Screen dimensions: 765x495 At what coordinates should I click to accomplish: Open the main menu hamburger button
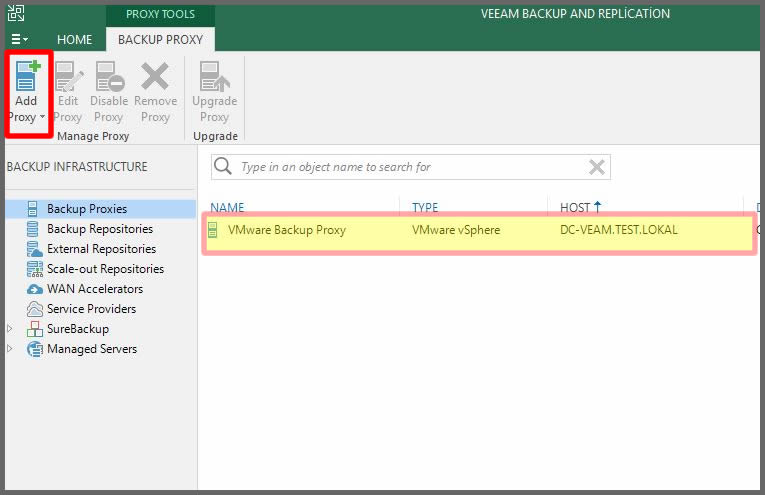pyautogui.click(x=19, y=39)
